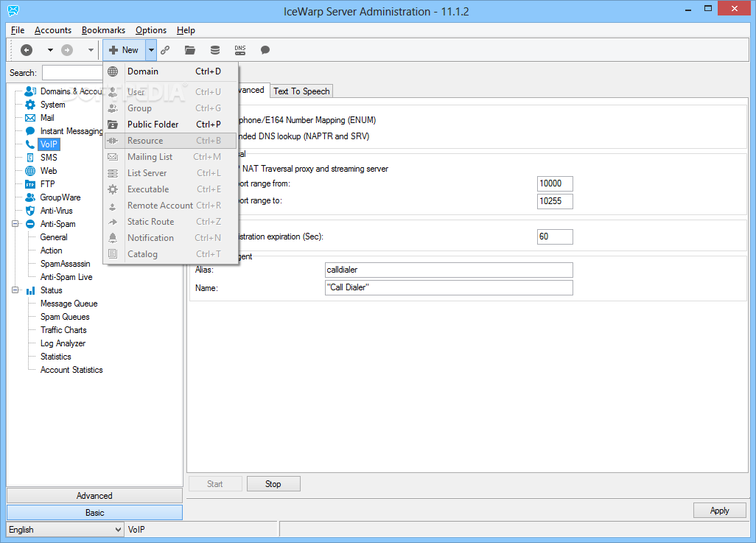Click the FTP tree icon

pos(30,184)
